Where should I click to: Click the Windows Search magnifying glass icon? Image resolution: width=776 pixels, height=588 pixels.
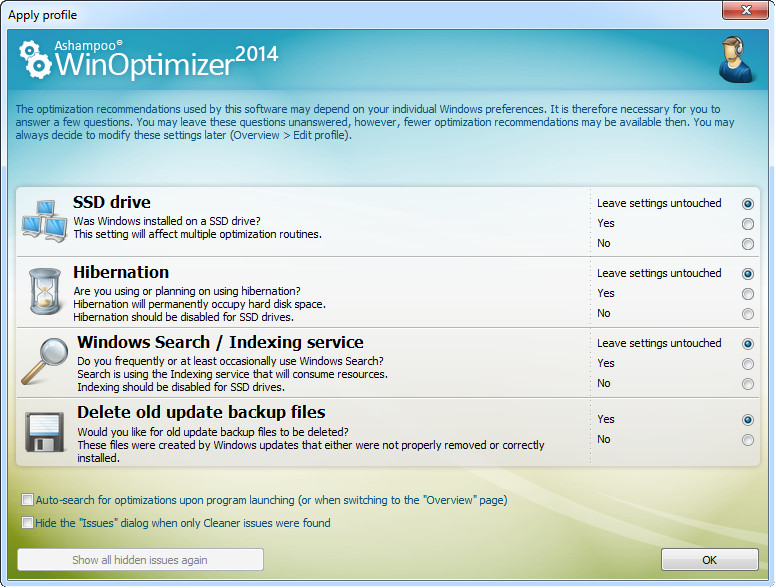click(x=44, y=361)
